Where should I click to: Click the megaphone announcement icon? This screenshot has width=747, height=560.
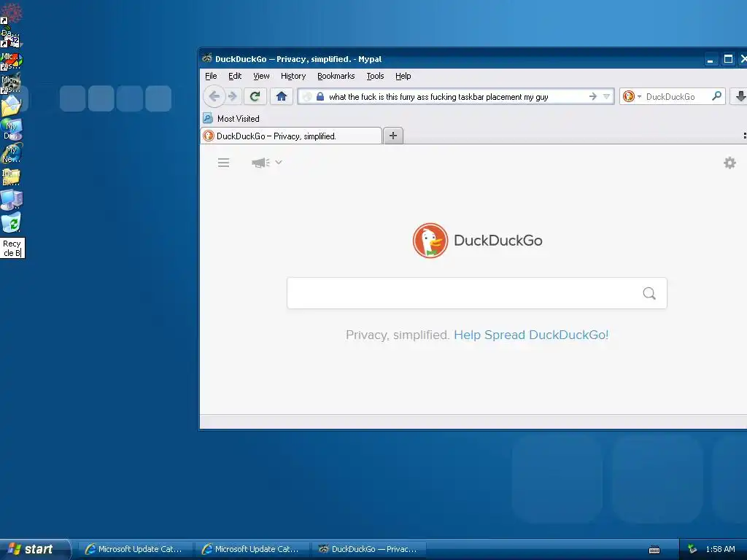tap(260, 163)
